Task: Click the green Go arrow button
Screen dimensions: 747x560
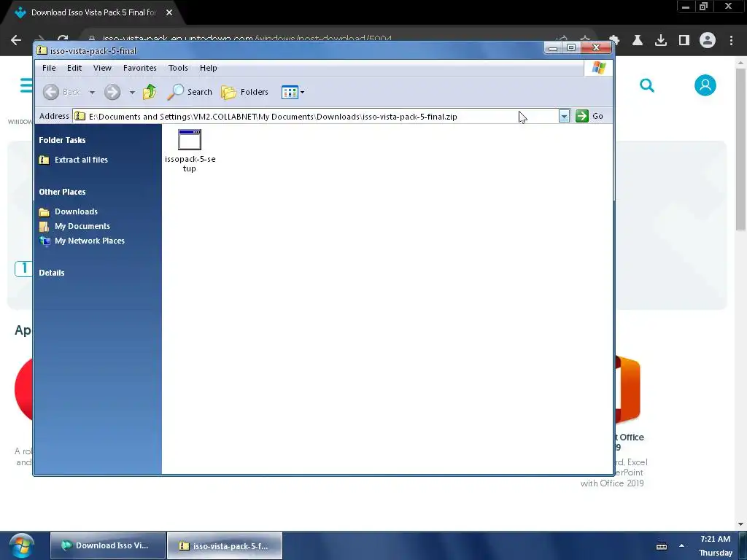Action: (581, 116)
